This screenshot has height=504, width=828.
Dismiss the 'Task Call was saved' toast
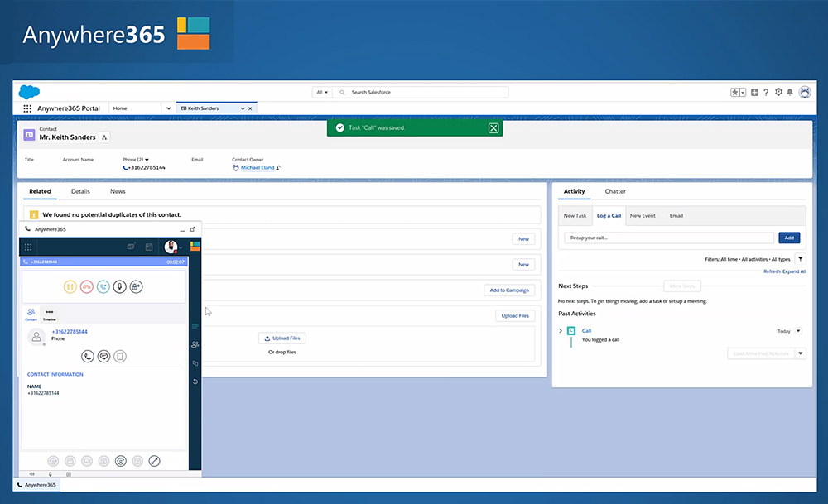(493, 128)
